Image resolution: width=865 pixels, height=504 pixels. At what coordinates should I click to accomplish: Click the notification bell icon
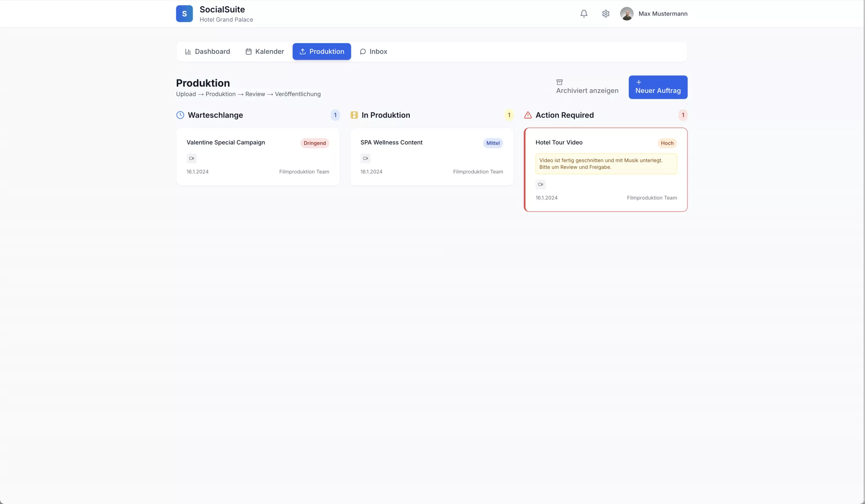coord(584,13)
